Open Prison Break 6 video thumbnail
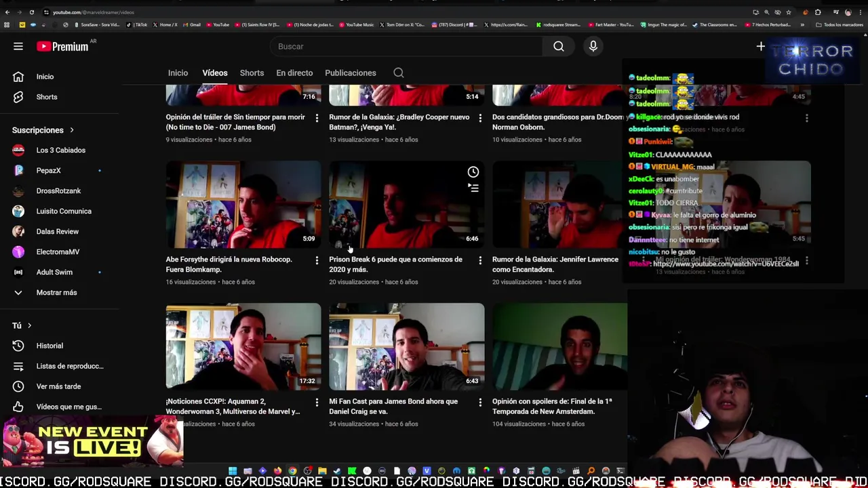The height and width of the screenshot is (488, 868). (407, 205)
